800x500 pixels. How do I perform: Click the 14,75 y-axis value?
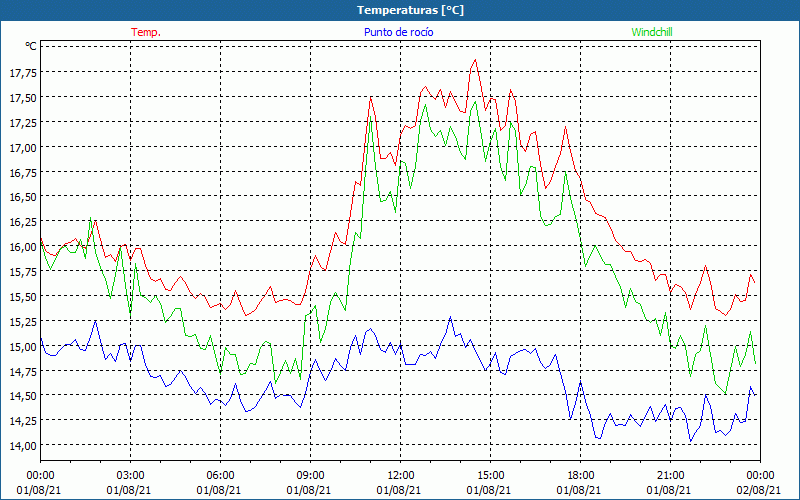pos(23,371)
